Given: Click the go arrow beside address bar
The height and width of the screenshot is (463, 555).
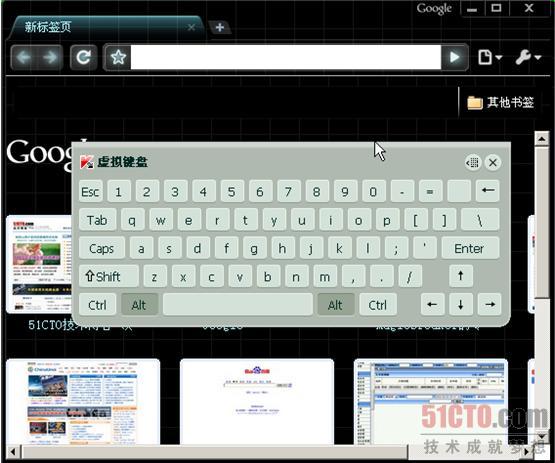Looking at the screenshot, I should [x=454, y=57].
